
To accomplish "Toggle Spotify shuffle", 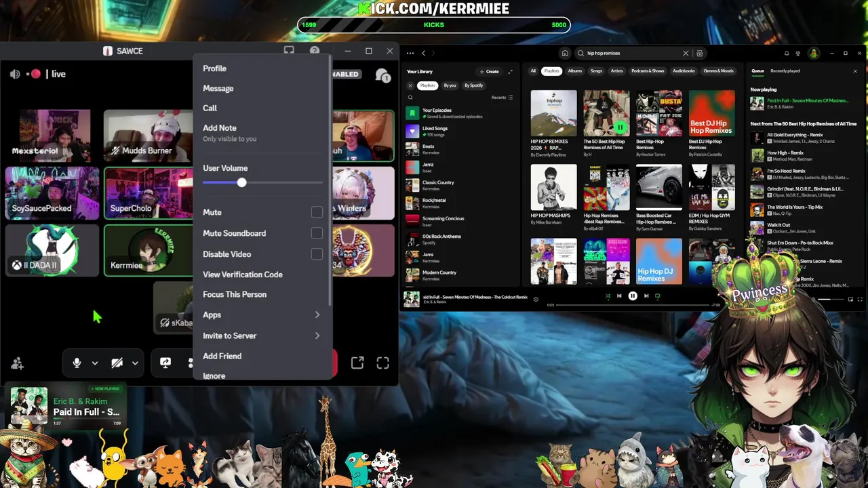I will (x=608, y=296).
